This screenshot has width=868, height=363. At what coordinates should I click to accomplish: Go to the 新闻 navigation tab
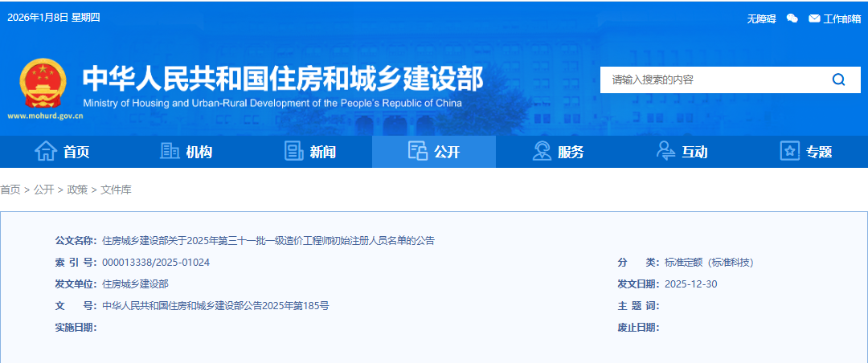[322, 152]
